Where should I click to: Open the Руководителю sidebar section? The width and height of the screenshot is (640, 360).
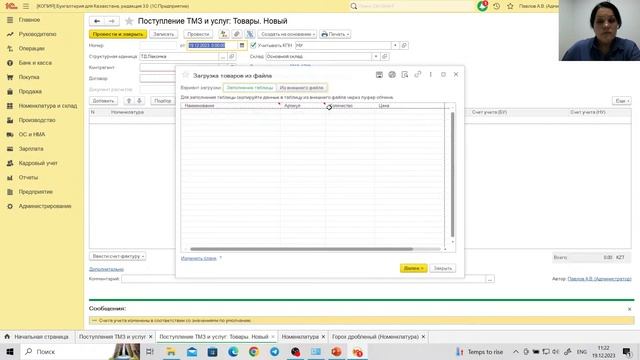point(37,34)
